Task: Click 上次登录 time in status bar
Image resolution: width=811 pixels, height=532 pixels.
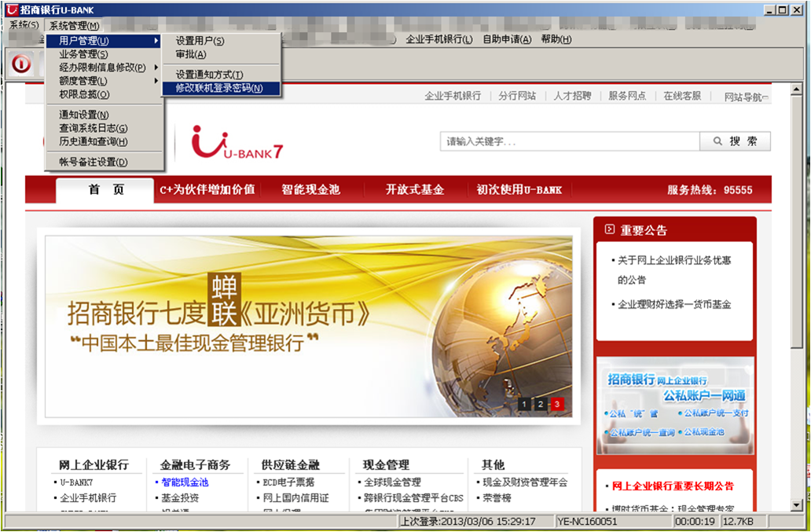Action: 468,521
